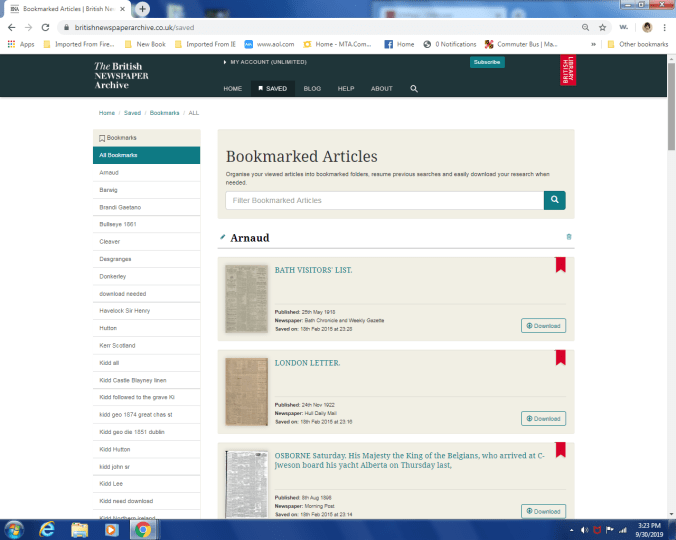Viewport: 676px width, 540px height.
Task: Click the search magnifier in site navigation
Action: (x=414, y=88)
